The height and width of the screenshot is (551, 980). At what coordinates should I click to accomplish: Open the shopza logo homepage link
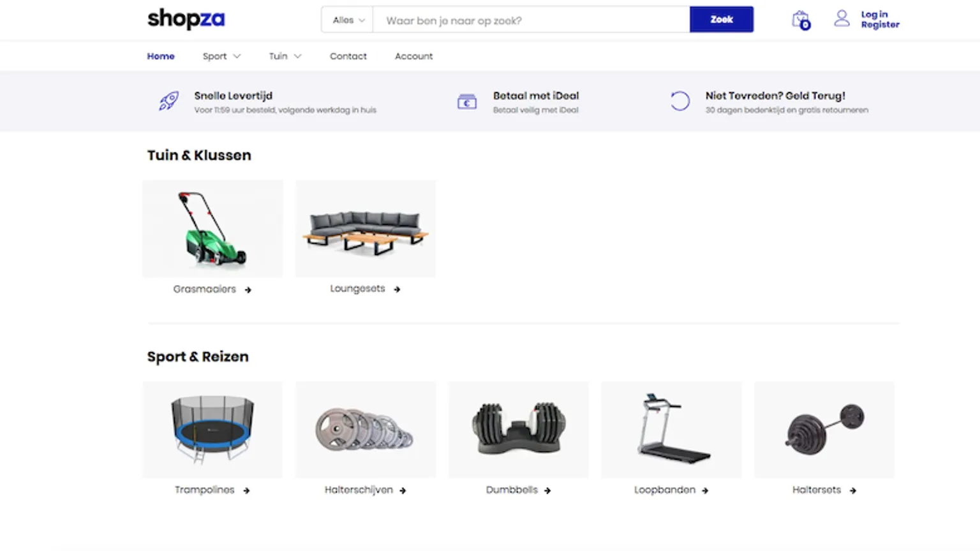click(x=186, y=19)
